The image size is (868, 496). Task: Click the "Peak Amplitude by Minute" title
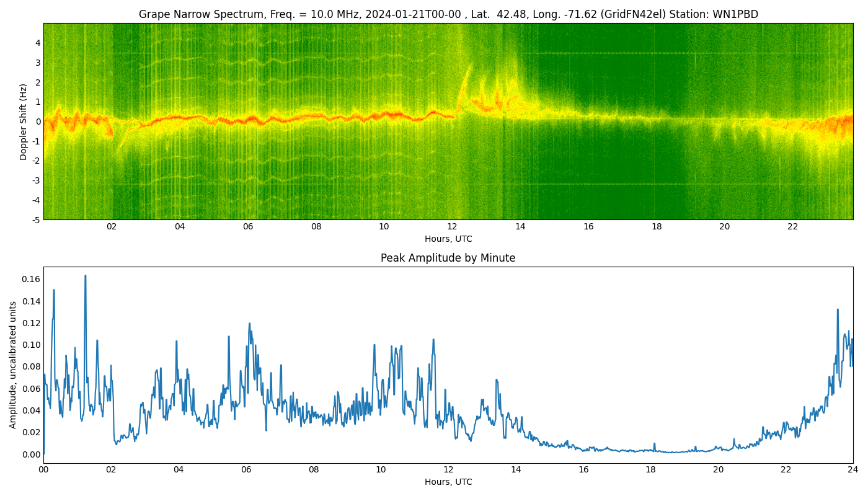click(448, 258)
